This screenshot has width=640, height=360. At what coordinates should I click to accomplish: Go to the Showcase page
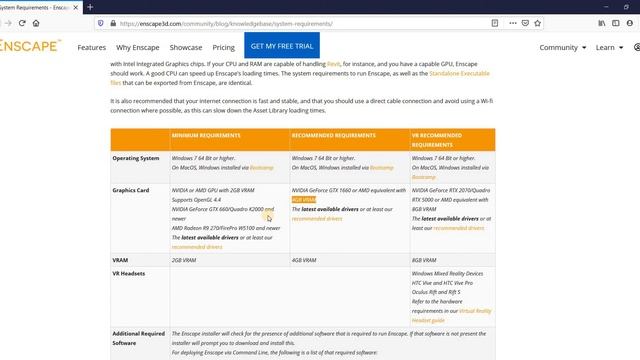point(186,47)
